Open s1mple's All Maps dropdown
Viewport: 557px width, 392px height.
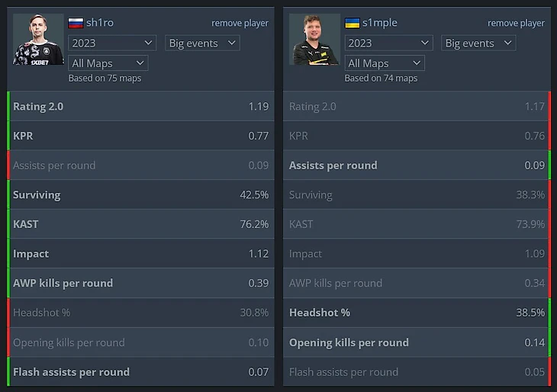(x=385, y=63)
